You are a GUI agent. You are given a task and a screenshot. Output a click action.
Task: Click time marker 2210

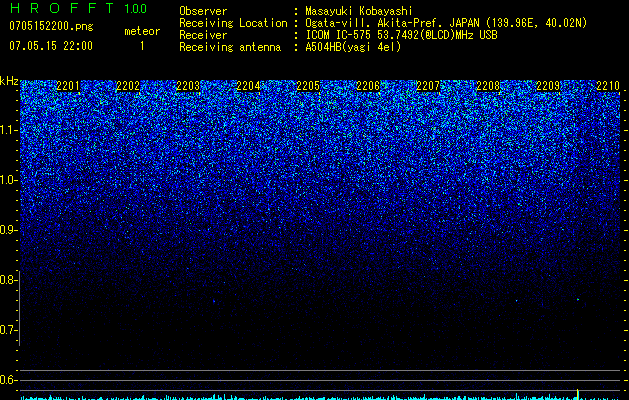pyautogui.click(x=608, y=86)
